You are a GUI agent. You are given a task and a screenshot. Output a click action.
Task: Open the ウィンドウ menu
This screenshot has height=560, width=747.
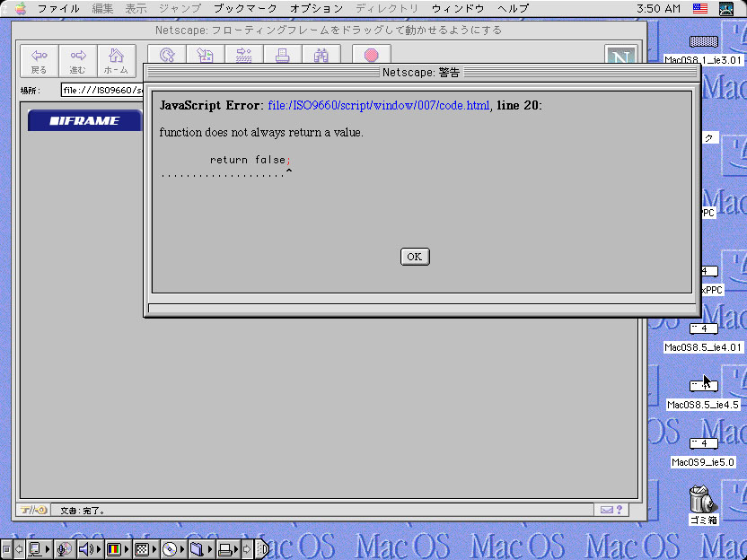(x=458, y=9)
